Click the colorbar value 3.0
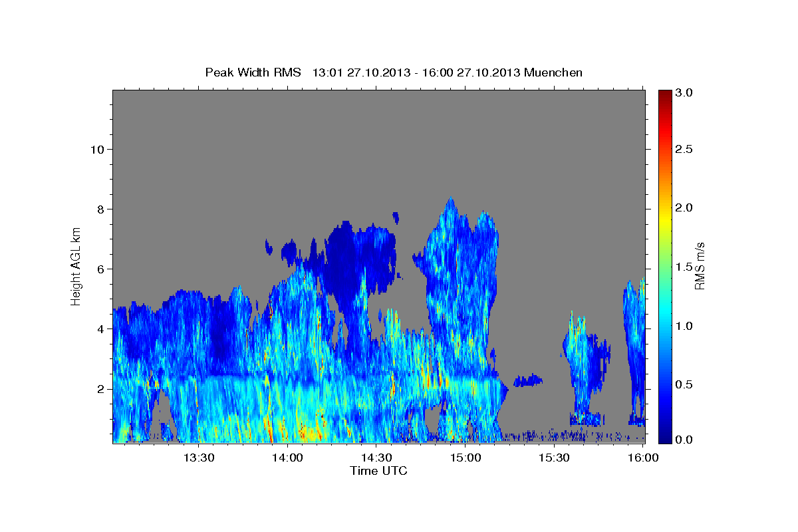 tap(683, 92)
